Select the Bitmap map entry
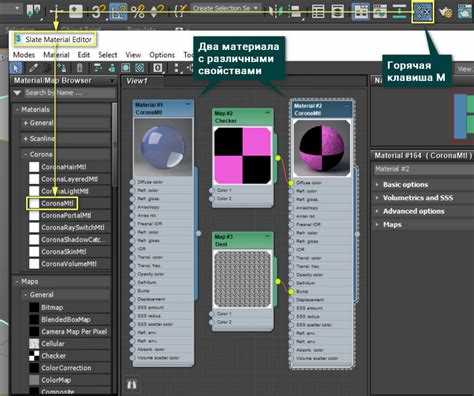Image resolution: width=474 pixels, height=396 pixels. pyautogui.click(x=52, y=308)
